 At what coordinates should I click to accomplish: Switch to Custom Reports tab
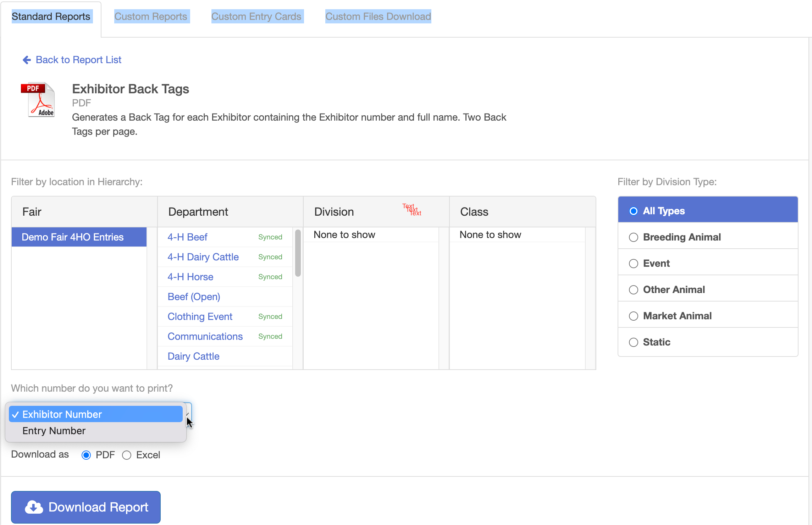point(150,17)
